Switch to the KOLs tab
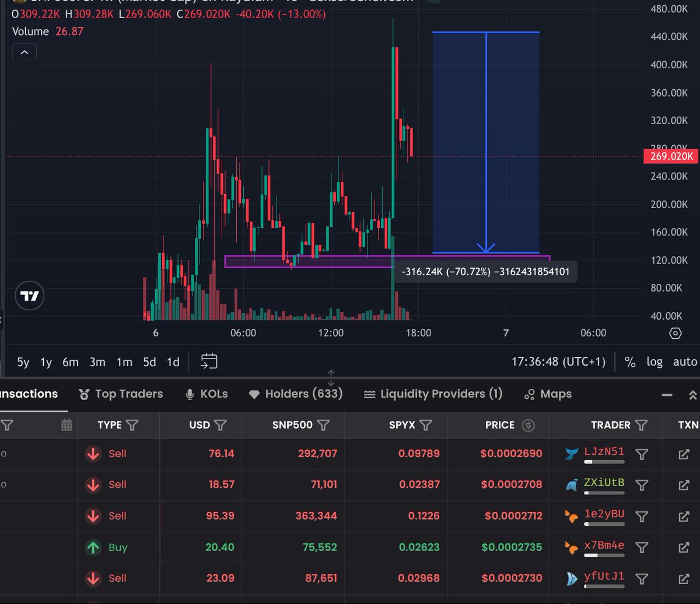The image size is (700, 604). (206, 394)
